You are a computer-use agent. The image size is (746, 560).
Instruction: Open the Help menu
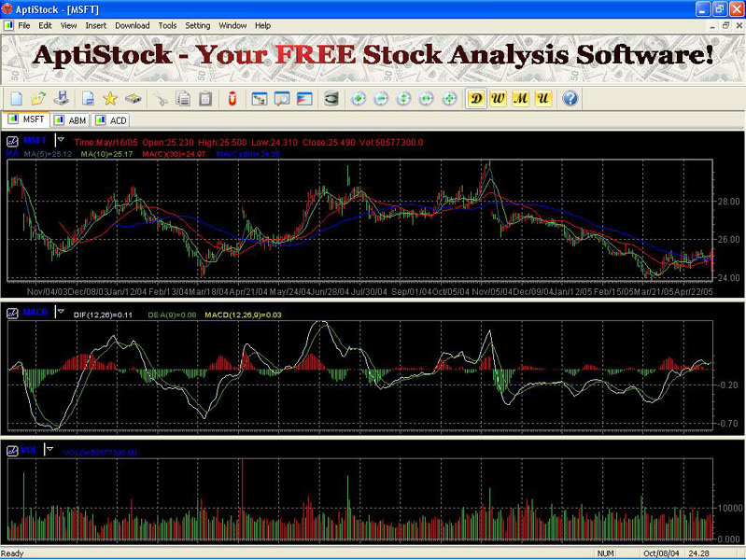coord(262,26)
